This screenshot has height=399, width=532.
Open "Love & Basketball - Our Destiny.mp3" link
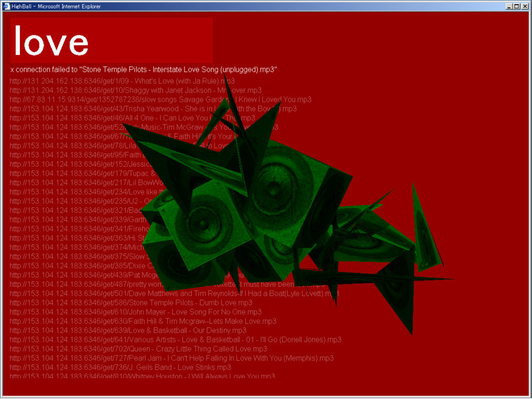[x=128, y=330]
